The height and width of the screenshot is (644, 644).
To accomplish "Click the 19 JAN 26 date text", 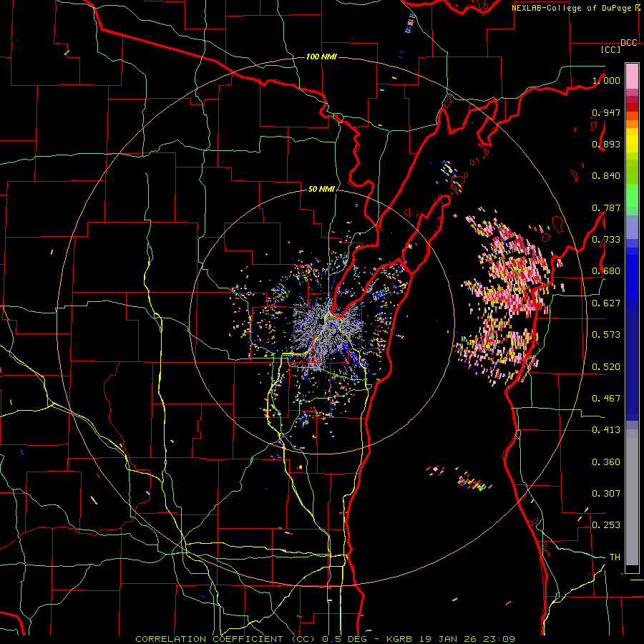I will [449, 639].
